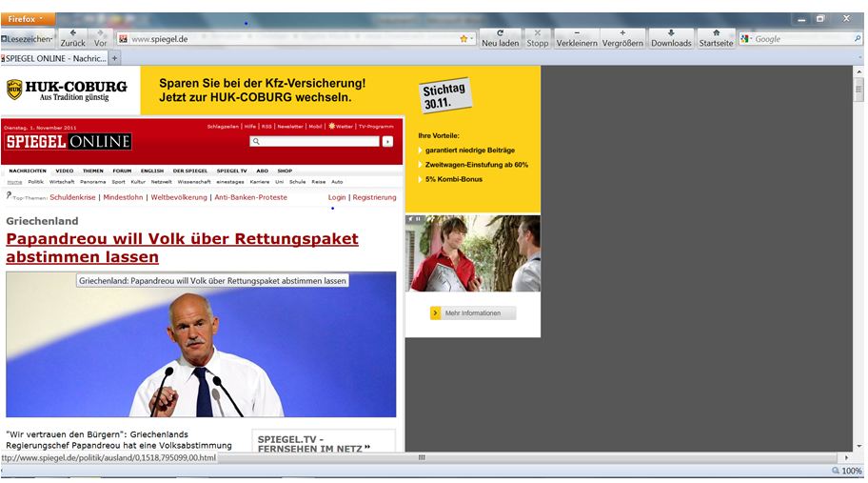Viewport: 868px width, 483px height.
Task: Focus the Google search box
Action: pos(802,39)
